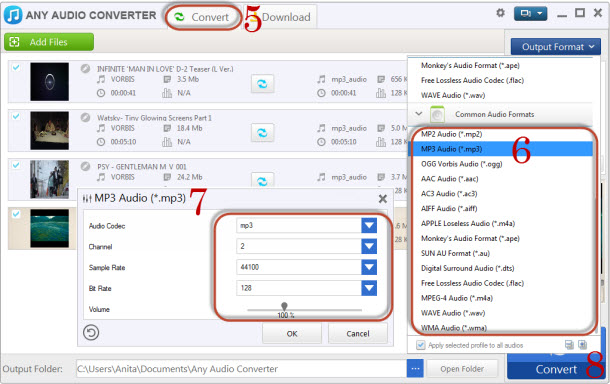Click the edit pencil icon beside Watsky title
The image size is (610, 384).
coord(85,117)
